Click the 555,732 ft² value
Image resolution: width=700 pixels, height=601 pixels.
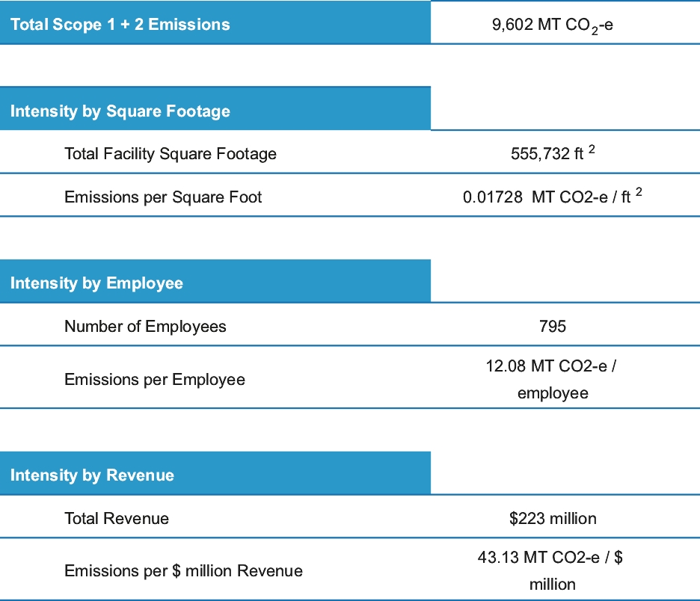(x=552, y=153)
